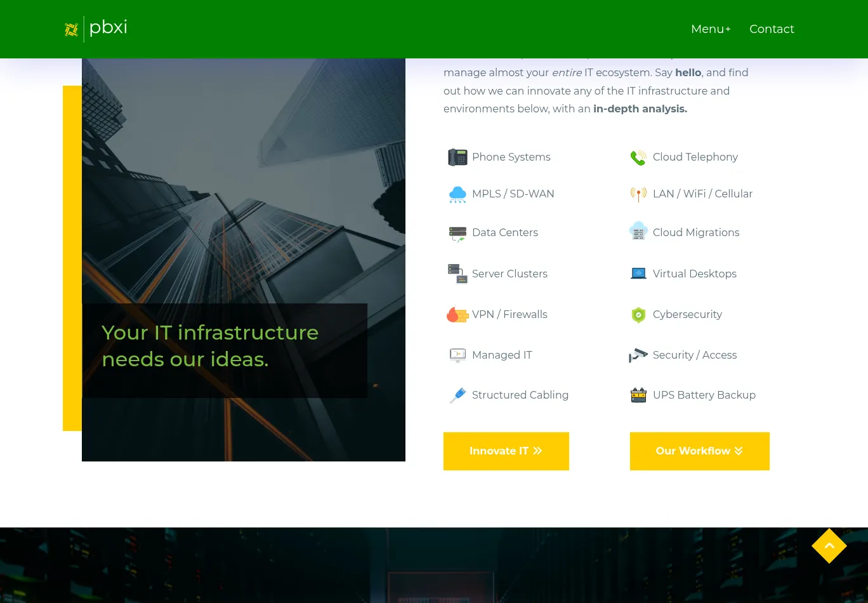Click the UPS Battery Backup icon

tap(638, 395)
